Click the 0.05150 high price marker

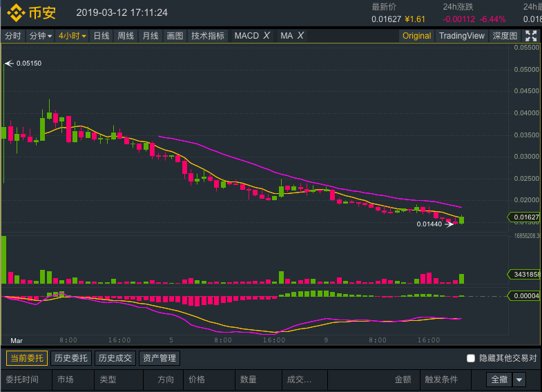[x=23, y=63]
